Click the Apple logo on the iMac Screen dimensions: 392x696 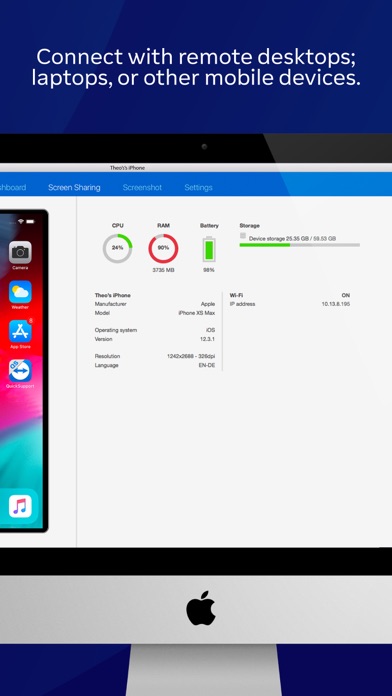[x=201, y=608]
